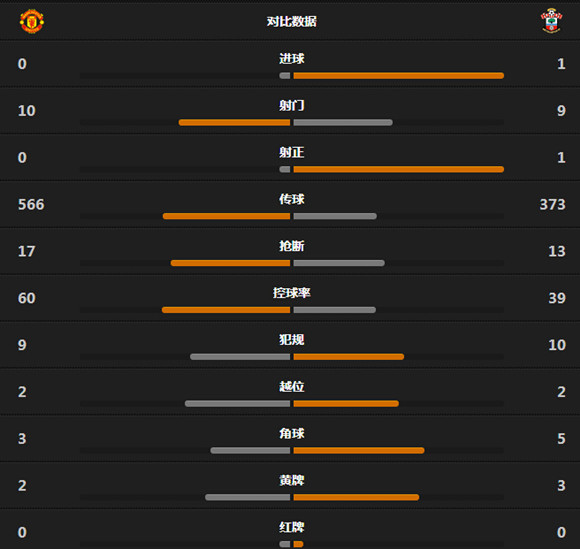
Task: Click the gray 抢断 bar on right
Action: (339, 263)
